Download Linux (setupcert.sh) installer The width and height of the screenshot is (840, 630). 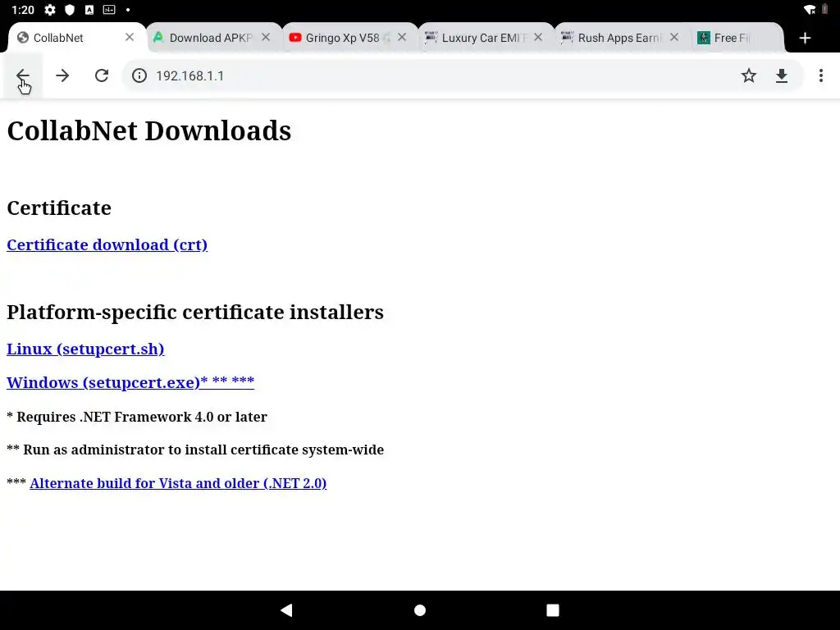[x=85, y=349]
